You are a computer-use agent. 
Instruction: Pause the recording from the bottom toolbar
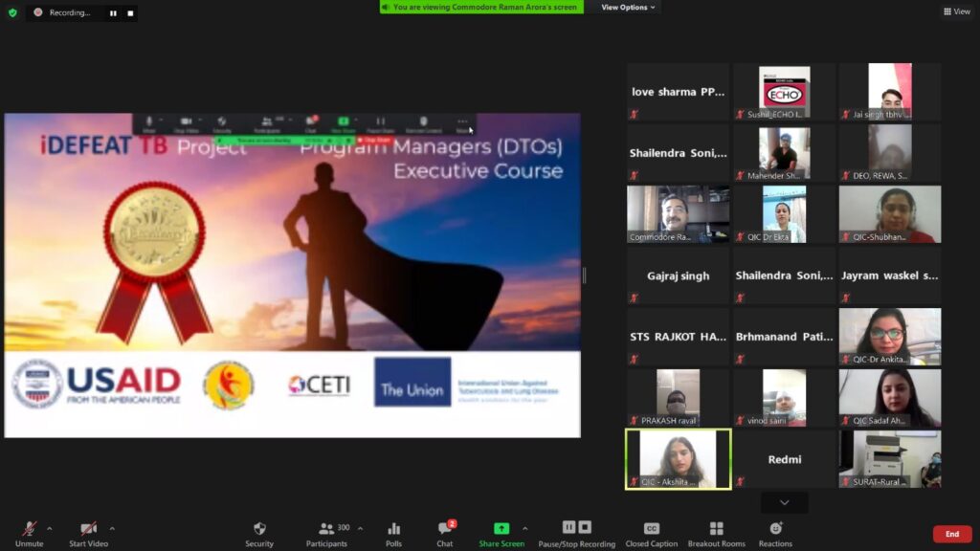click(568, 527)
